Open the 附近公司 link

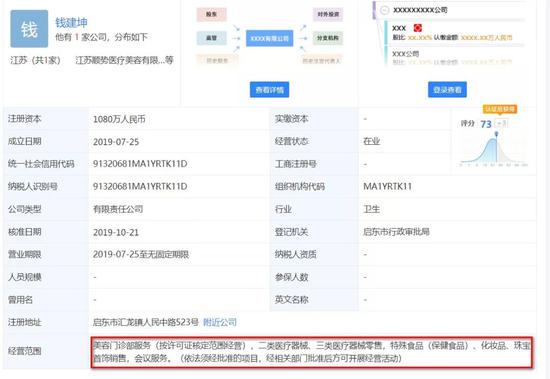tap(220, 322)
